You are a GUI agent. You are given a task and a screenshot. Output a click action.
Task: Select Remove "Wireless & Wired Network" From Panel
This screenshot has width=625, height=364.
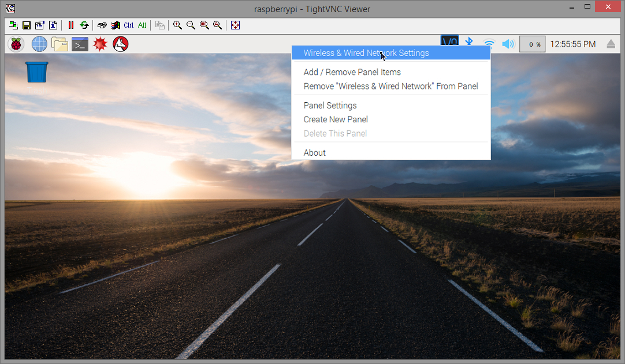point(391,86)
